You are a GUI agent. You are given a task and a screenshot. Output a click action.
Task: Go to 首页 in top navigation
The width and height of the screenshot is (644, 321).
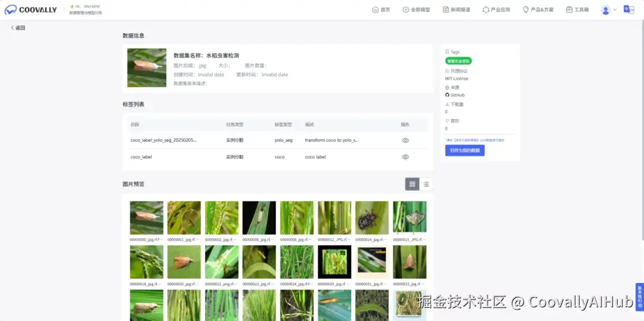381,10
